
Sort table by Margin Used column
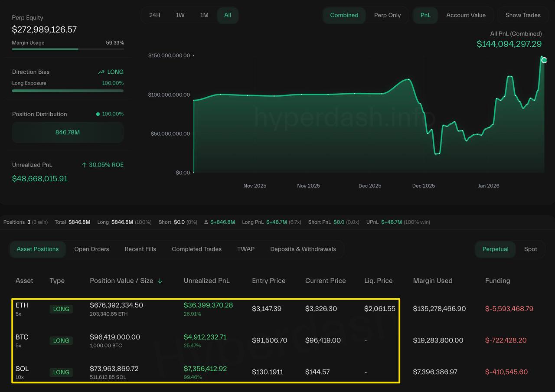(x=432, y=281)
